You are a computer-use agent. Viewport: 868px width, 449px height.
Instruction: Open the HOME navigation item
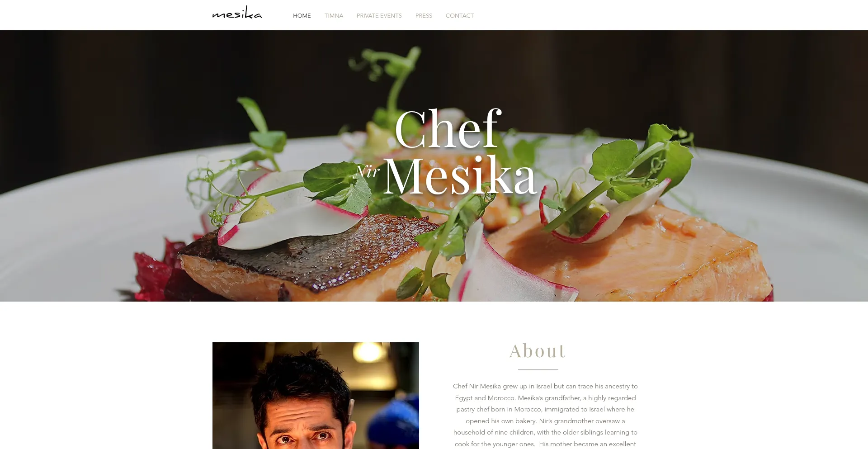click(302, 16)
